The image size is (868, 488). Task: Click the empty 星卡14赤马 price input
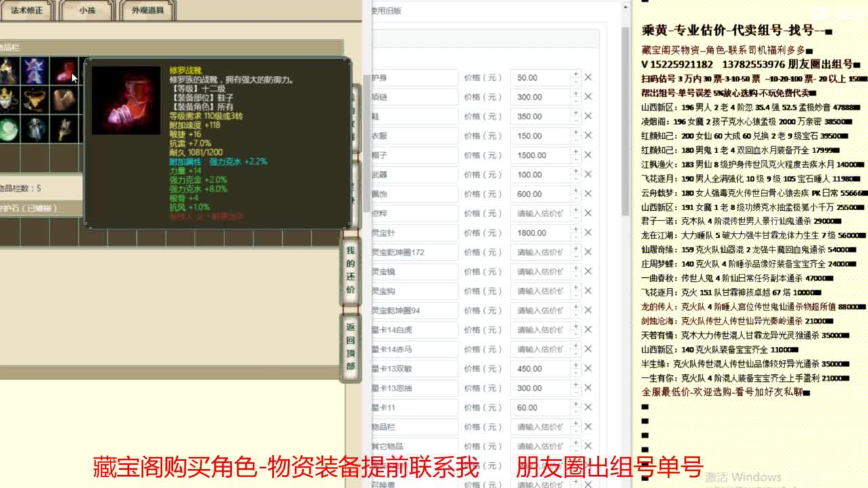(540, 350)
